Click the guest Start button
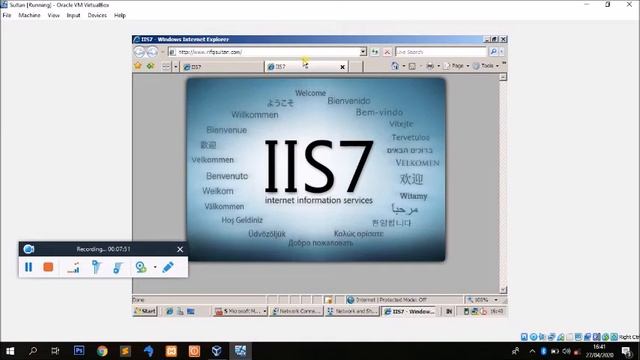Viewport: 640px width, 360px height. tap(145, 311)
